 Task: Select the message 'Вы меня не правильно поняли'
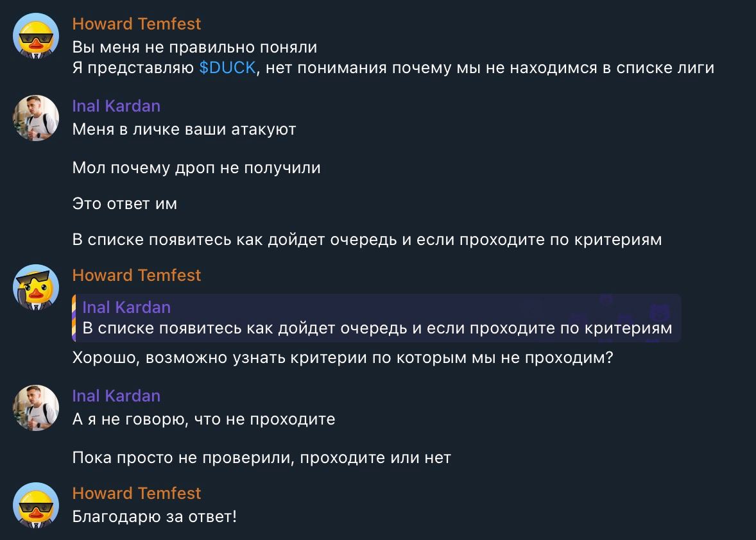pyautogui.click(x=195, y=47)
